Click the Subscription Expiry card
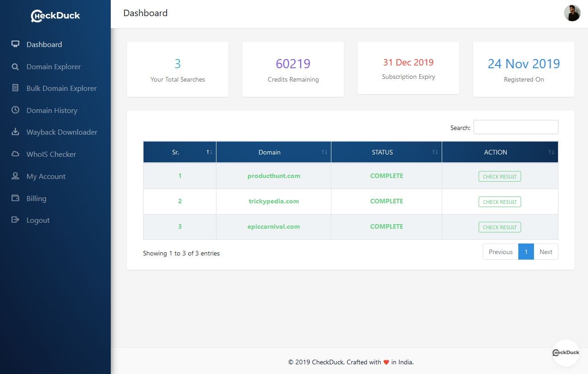588x374 pixels. point(408,68)
